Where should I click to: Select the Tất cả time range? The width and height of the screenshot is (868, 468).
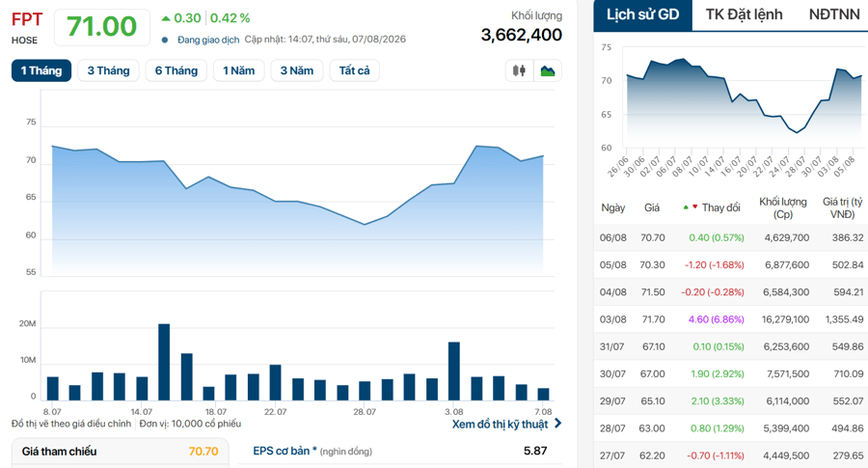pyautogui.click(x=354, y=70)
